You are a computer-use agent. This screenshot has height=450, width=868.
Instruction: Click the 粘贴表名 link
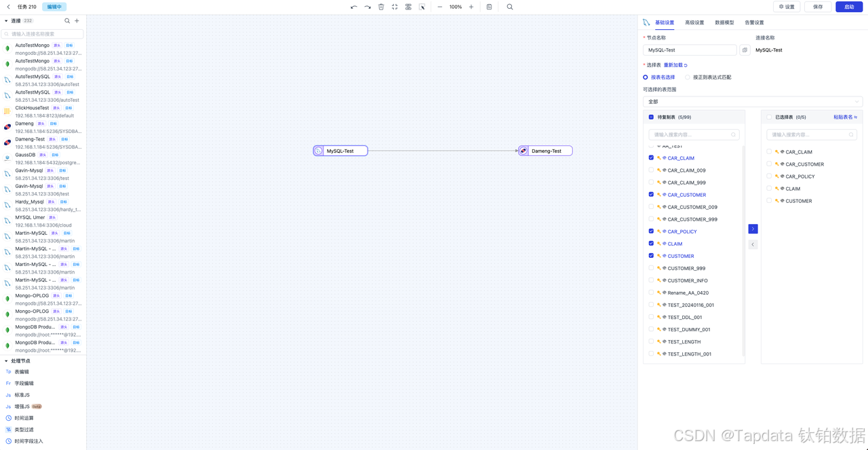point(845,117)
